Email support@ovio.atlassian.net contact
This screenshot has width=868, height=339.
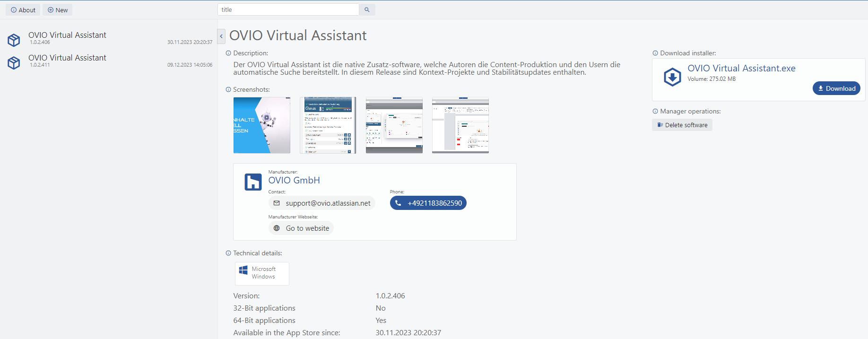pyautogui.click(x=322, y=203)
